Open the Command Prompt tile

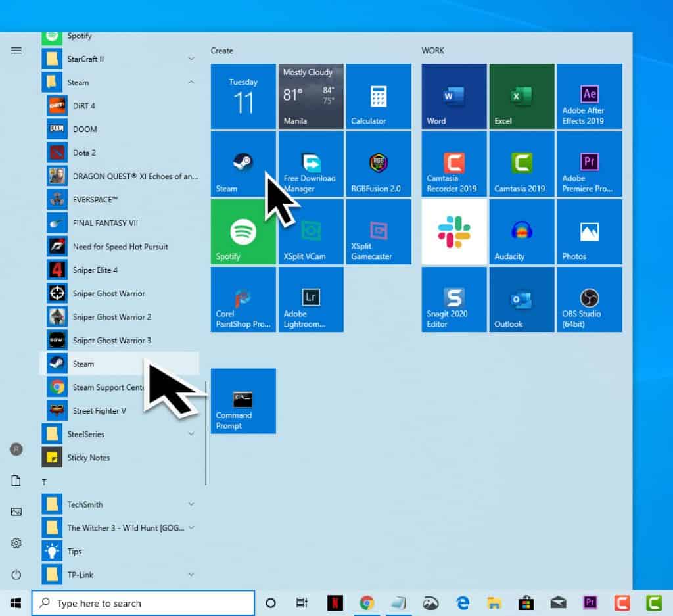tap(243, 401)
